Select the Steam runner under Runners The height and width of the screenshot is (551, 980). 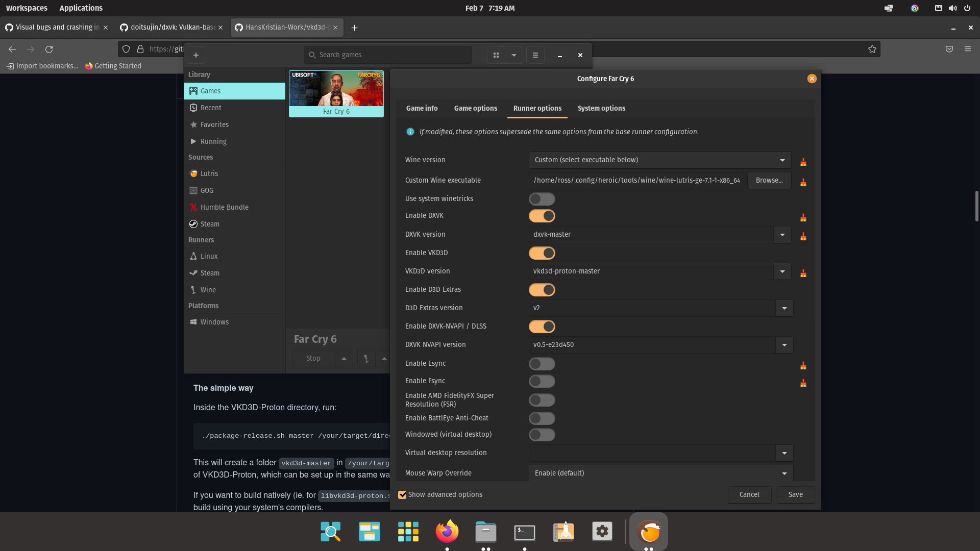tap(234, 273)
